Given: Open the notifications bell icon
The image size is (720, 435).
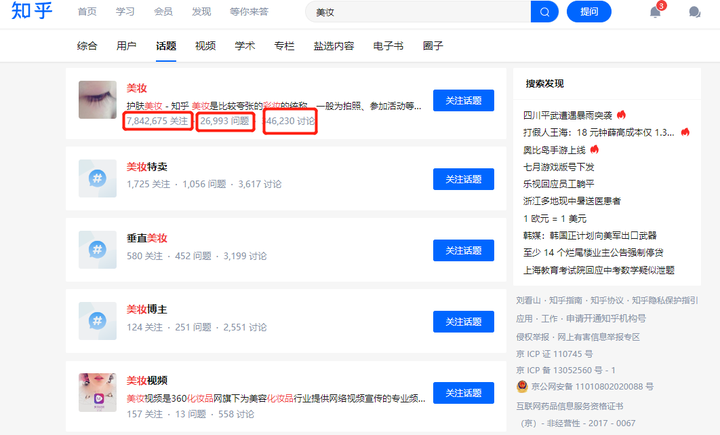Looking at the screenshot, I should [x=655, y=11].
